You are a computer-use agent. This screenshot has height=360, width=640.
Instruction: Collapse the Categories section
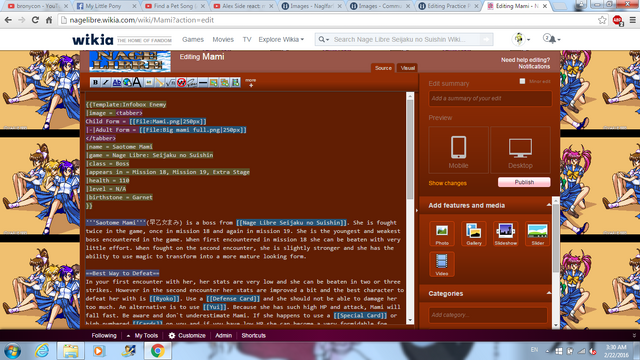click(549, 293)
